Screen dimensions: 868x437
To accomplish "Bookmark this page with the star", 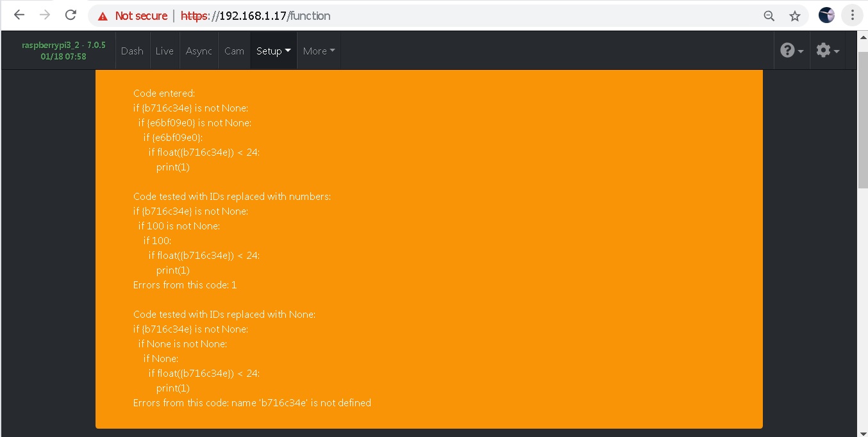I will [795, 16].
